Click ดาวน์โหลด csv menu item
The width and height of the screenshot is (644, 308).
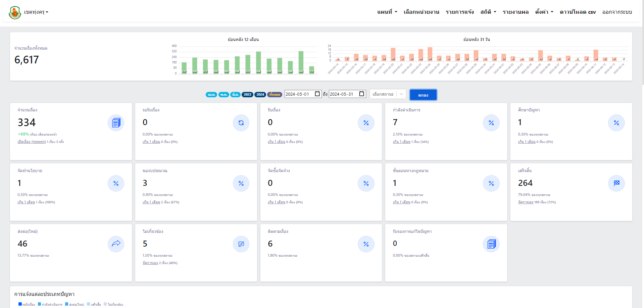[578, 12]
